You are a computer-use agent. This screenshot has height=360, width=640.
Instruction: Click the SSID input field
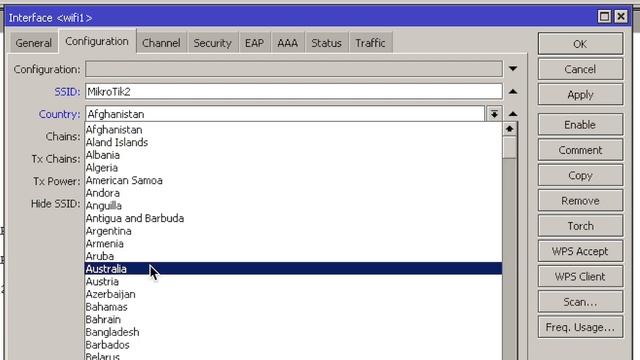(293, 92)
